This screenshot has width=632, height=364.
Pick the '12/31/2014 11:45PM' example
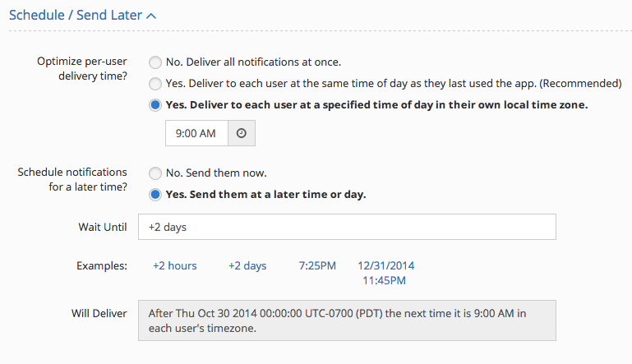[385, 273]
